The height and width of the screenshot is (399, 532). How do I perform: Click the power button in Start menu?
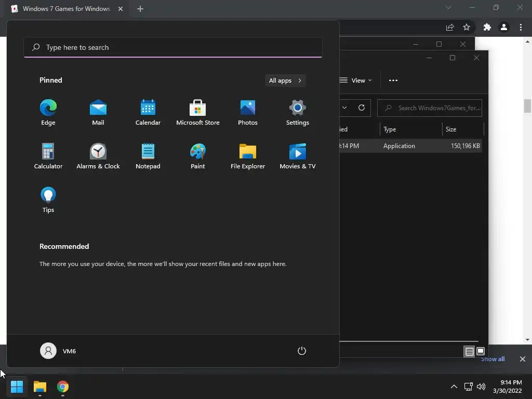click(x=302, y=351)
